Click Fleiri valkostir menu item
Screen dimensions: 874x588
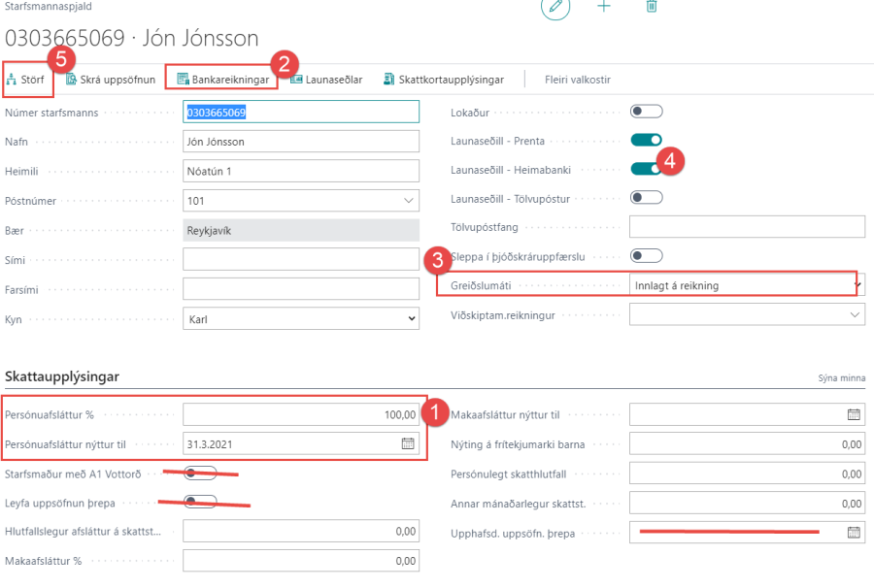(577, 80)
